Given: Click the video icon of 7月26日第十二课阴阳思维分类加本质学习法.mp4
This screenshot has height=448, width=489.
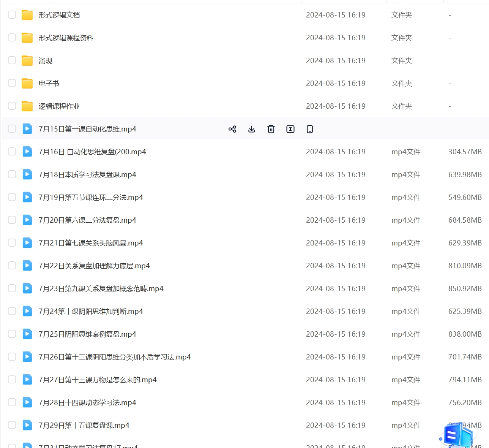Looking at the screenshot, I should 27,357.
